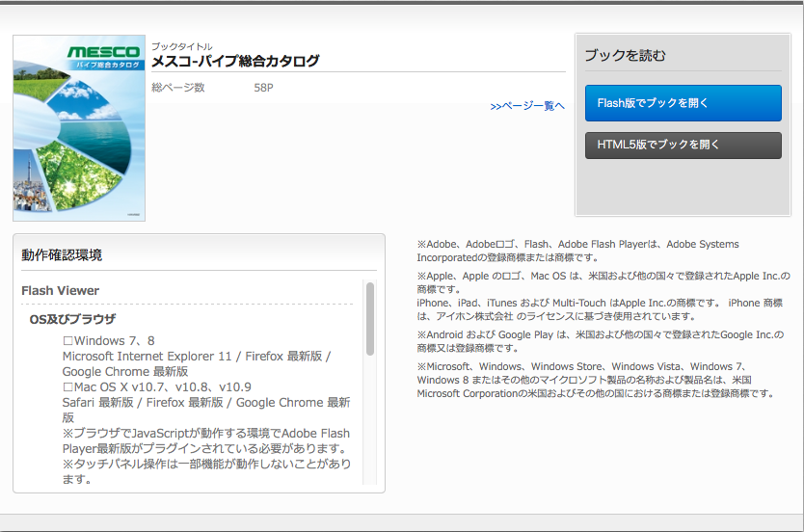
Task: Click the ブックを読む heading
Action: 625,55
